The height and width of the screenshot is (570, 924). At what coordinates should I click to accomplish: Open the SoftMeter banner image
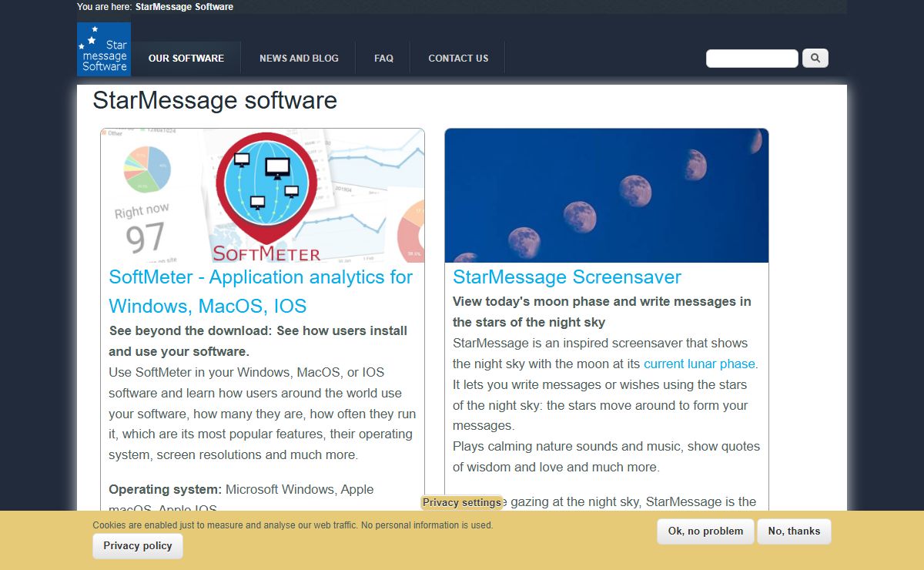pyautogui.click(x=263, y=196)
